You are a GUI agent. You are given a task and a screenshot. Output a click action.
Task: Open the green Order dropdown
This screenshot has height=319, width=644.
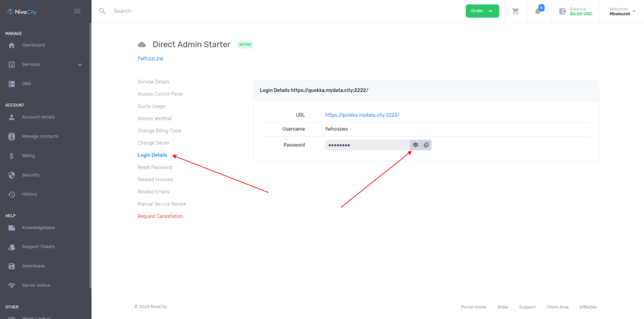coord(482,11)
